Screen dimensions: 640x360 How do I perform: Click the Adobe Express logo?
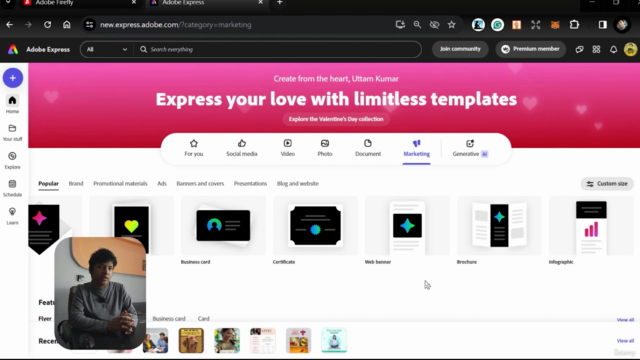coord(13,49)
